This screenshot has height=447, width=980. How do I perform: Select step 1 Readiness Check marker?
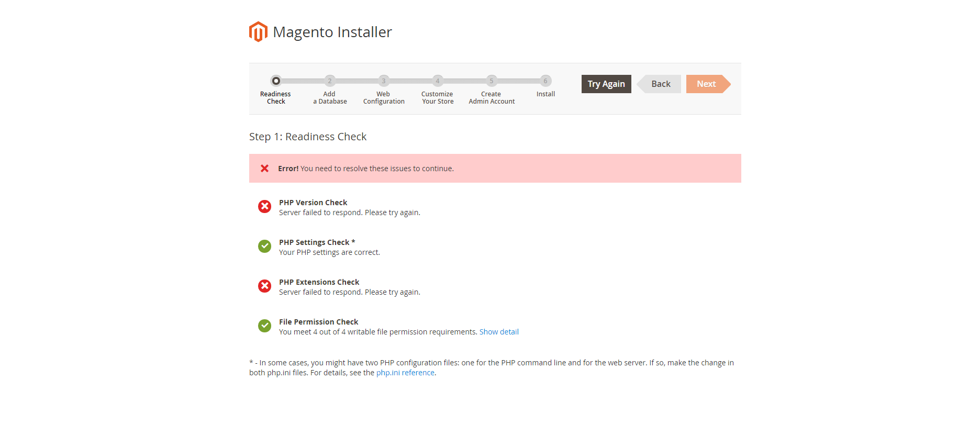click(276, 81)
